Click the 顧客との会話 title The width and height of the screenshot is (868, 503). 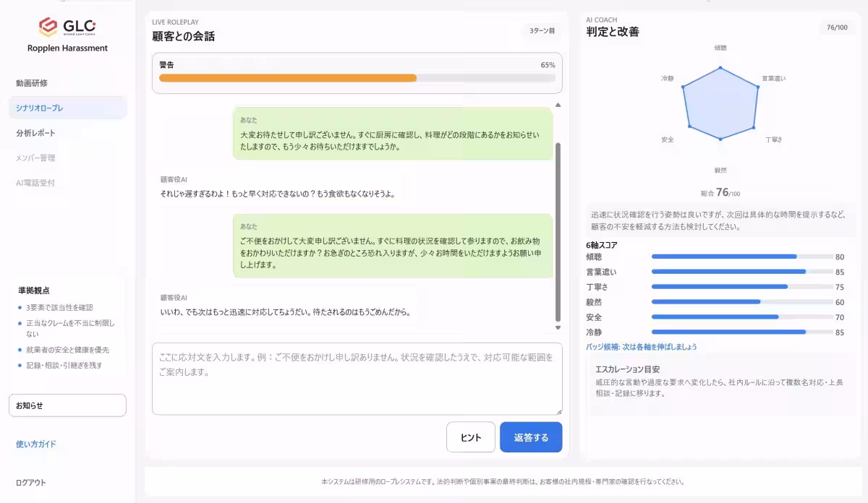point(183,36)
